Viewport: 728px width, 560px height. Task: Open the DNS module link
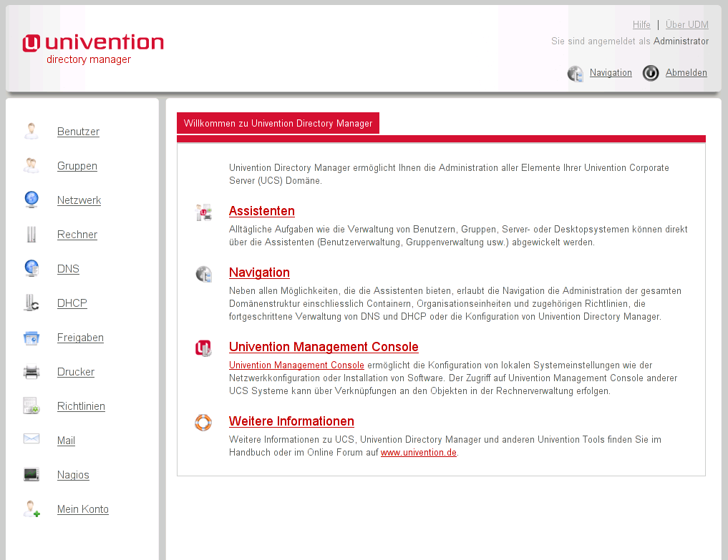coord(68,269)
